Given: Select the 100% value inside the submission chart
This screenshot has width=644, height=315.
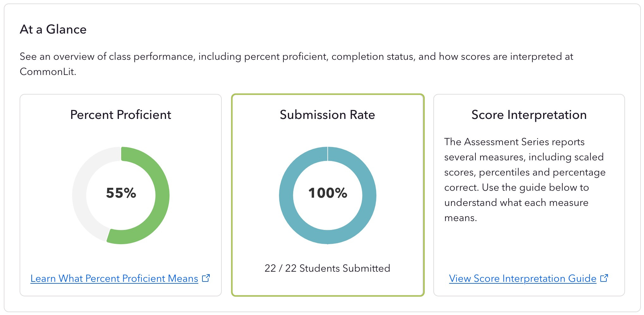Looking at the screenshot, I should (x=328, y=193).
